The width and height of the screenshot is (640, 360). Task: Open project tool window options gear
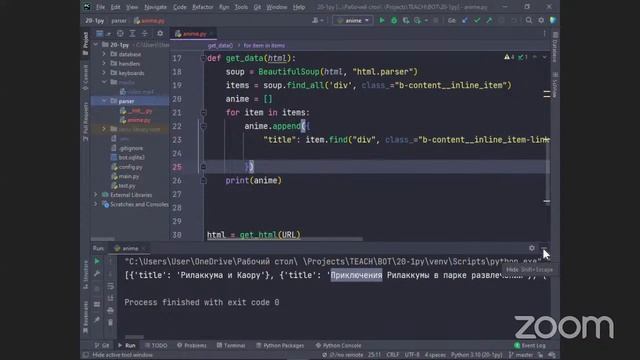pyautogui.click(x=160, y=33)
